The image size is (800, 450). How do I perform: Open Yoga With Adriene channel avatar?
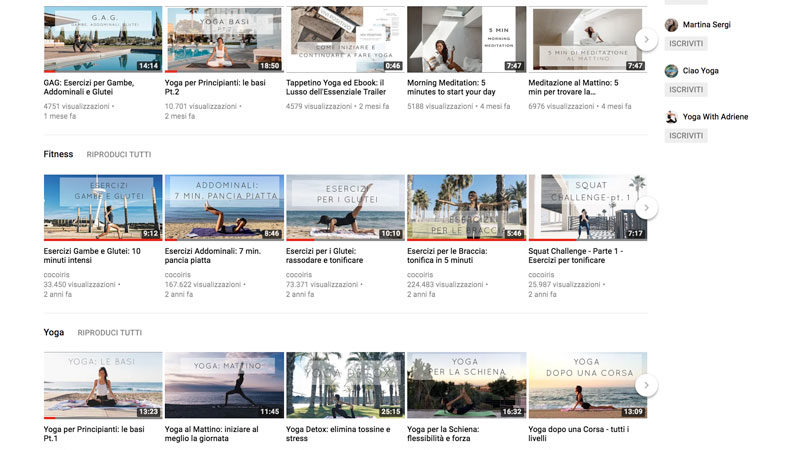pyautogui.click(x=671, y=117)
